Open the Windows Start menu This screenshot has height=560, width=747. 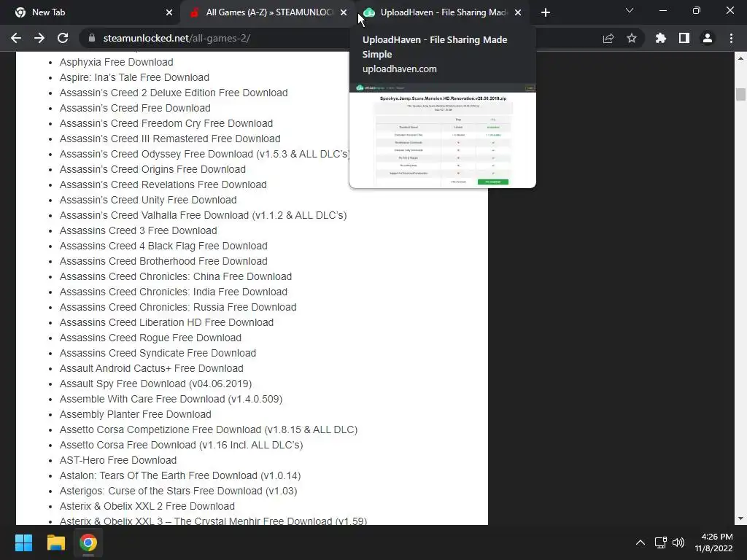click(23, 542)
